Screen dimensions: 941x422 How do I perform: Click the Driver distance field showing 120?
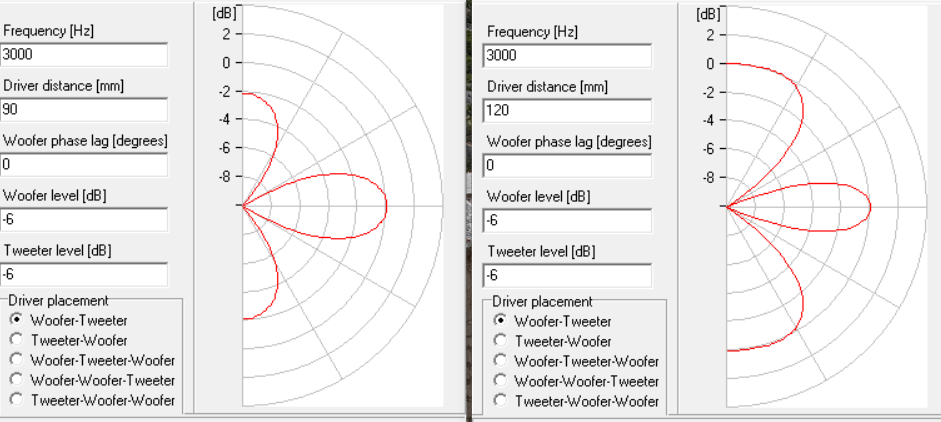pos(567,110)
